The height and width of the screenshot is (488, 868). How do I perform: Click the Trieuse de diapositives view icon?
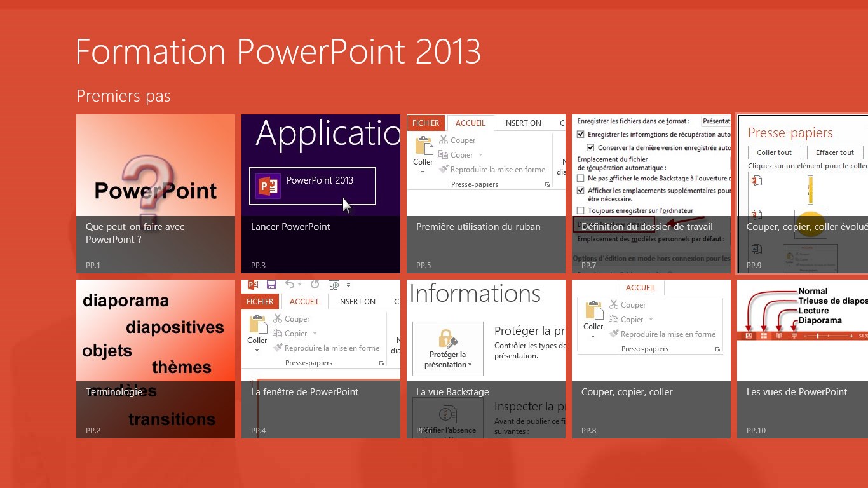tap(764, 335)
